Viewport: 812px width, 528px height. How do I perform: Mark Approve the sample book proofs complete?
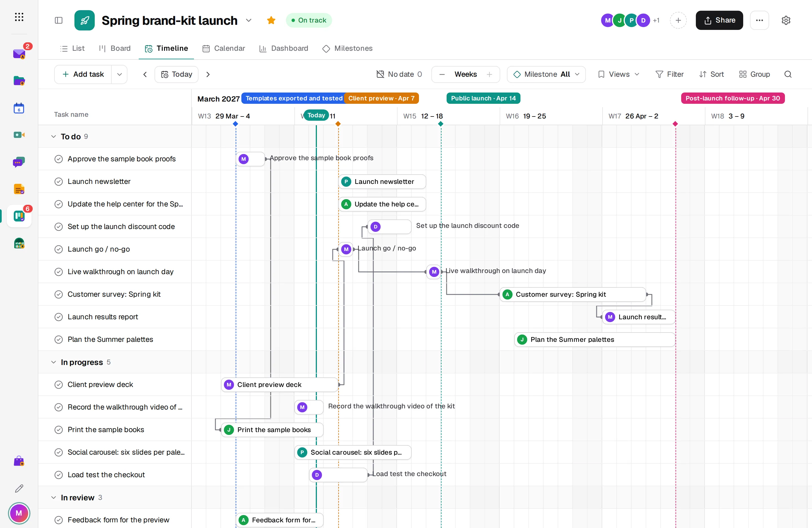59,159
